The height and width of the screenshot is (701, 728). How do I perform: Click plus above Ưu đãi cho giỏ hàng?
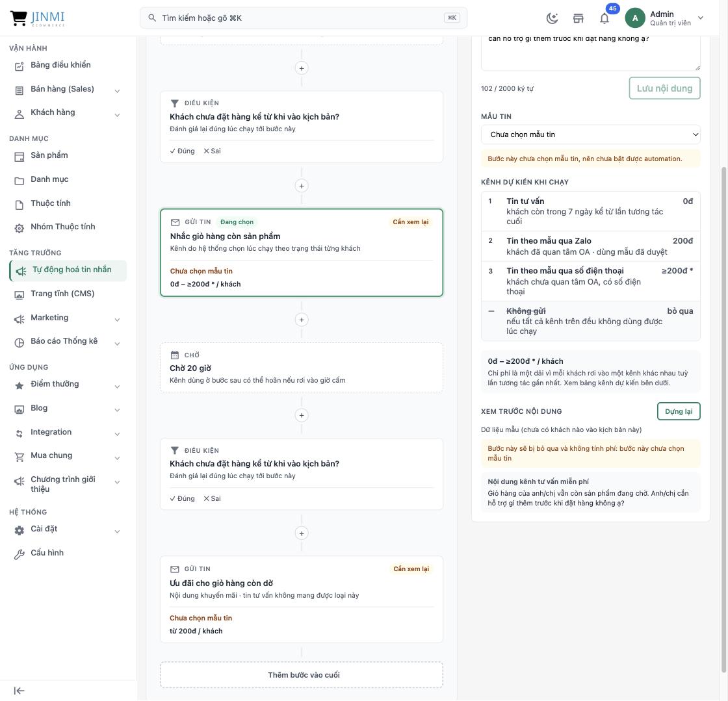click(302, 533)
